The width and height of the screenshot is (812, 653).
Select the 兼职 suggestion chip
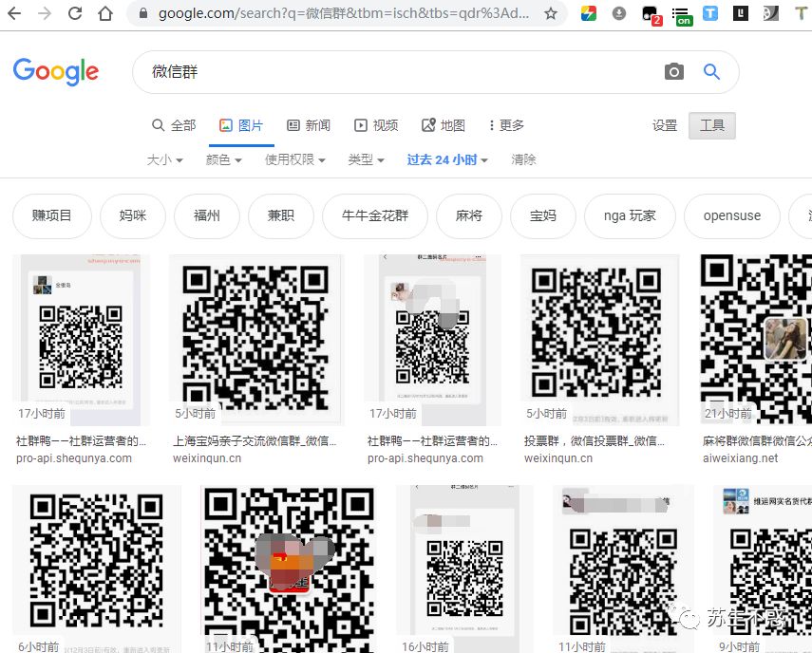281,215
